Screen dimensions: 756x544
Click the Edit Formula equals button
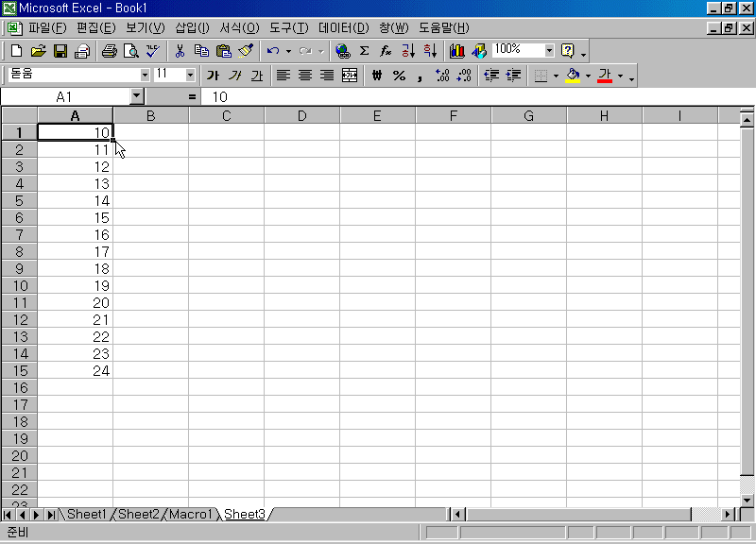point(192,97)
